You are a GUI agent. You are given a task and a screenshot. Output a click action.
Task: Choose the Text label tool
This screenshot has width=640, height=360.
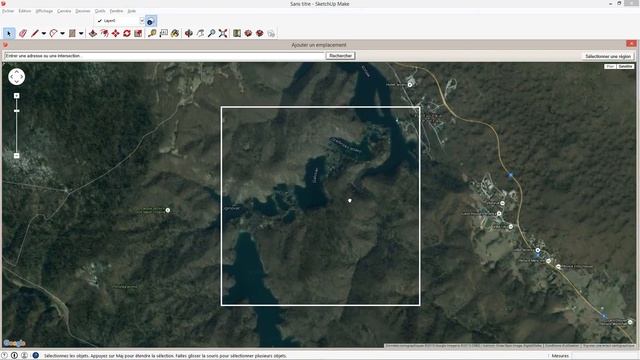[x=164, y=33]
